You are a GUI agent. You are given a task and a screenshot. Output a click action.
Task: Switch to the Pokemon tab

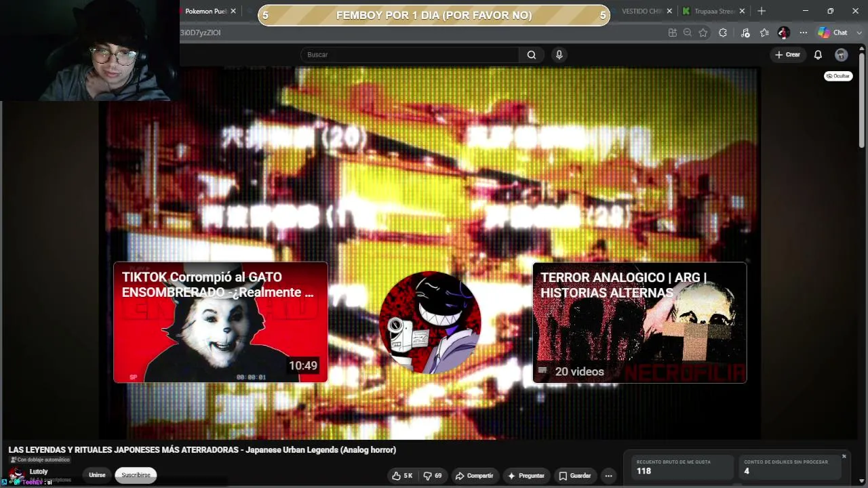(x=204, y=12)
